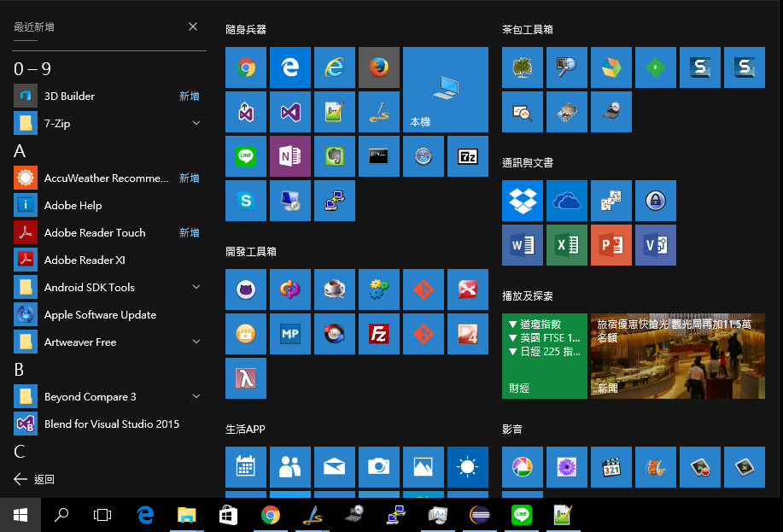Launch Blend for Visual Studio 2015
This screenshot has height=532, width=783.
click(x=109, y=424)
